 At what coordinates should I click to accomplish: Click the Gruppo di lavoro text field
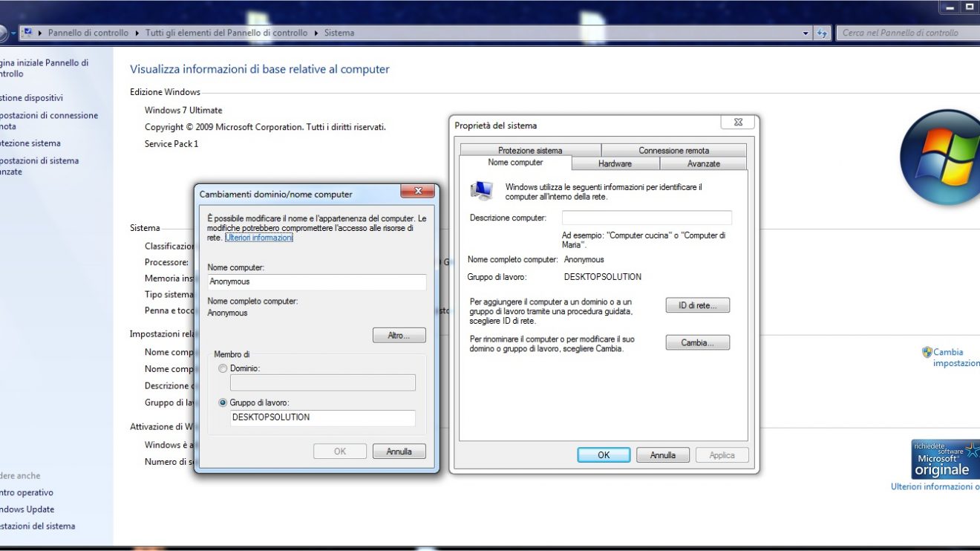tap(323, 418)
